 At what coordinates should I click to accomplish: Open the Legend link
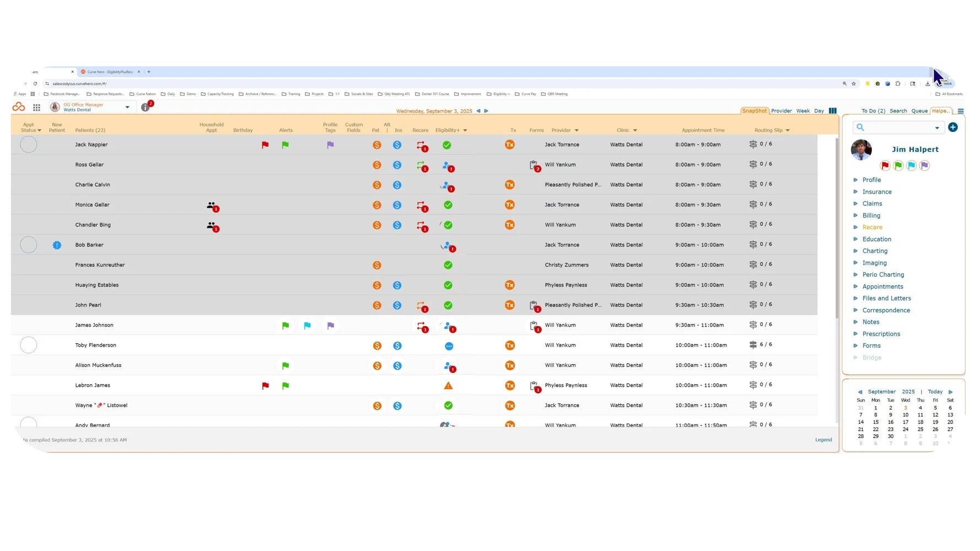click(823, 440)
